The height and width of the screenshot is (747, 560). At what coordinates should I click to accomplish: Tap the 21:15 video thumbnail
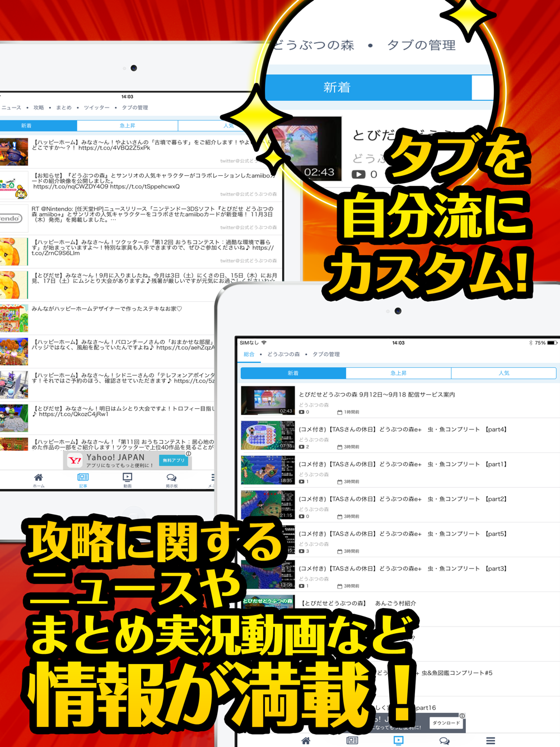point(268,505)
